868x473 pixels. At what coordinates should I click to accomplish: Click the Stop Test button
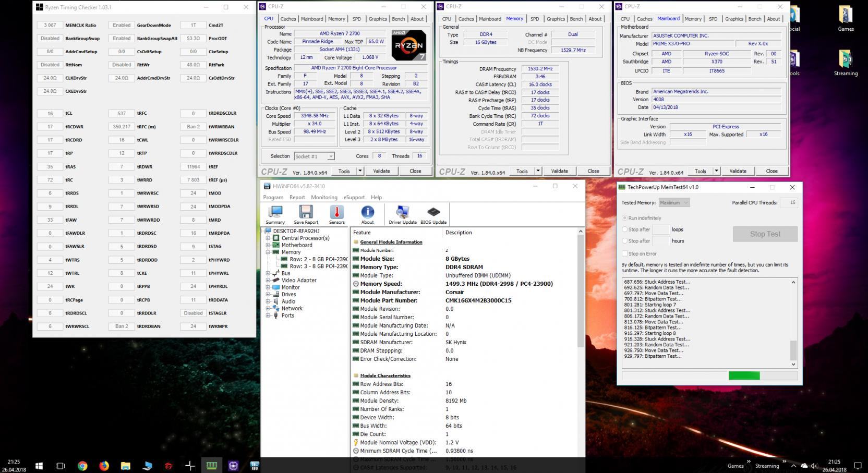[765, 234]
